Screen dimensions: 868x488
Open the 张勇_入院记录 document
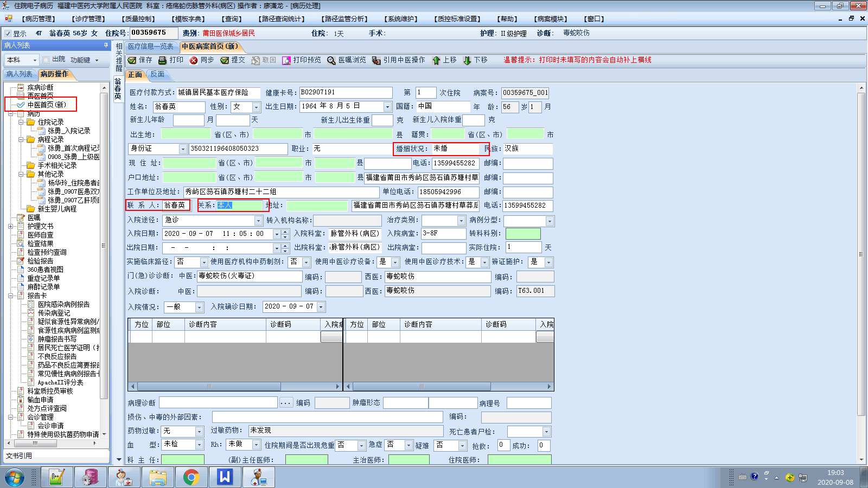[69, 131]
